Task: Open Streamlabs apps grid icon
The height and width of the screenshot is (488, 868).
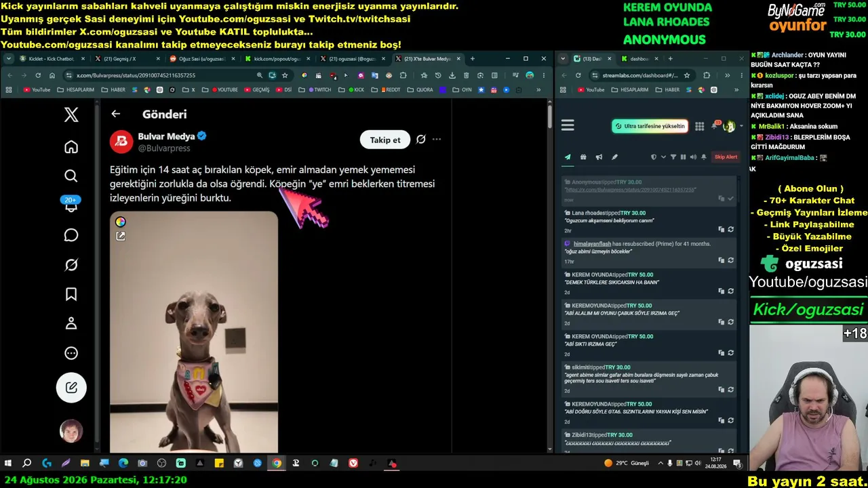Action: [699, 126]
